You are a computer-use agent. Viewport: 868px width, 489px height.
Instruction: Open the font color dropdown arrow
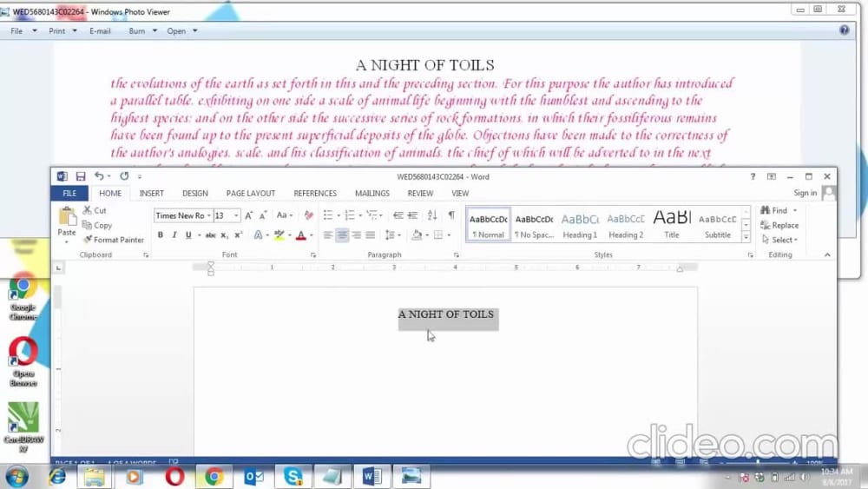coord(311,235)
